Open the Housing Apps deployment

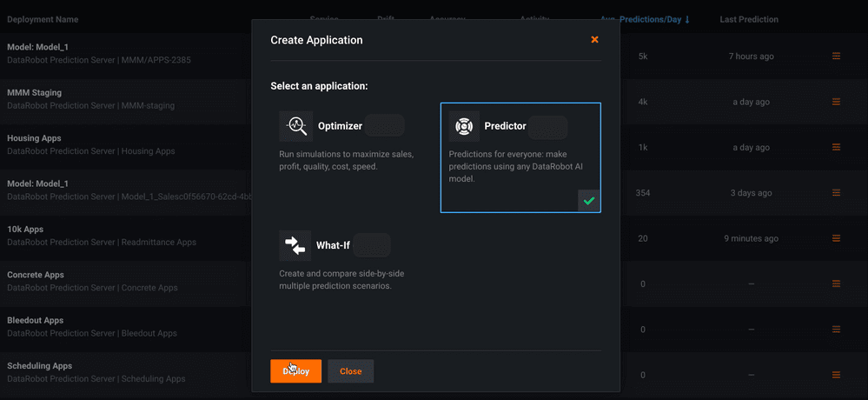click(x=35, y=138)
